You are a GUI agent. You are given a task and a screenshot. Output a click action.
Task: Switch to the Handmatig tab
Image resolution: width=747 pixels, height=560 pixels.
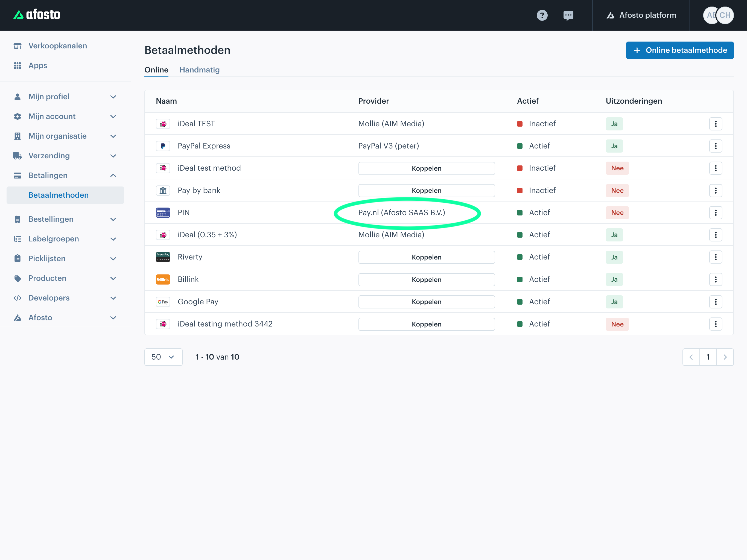pyautogui.click(x=199, y=70)
